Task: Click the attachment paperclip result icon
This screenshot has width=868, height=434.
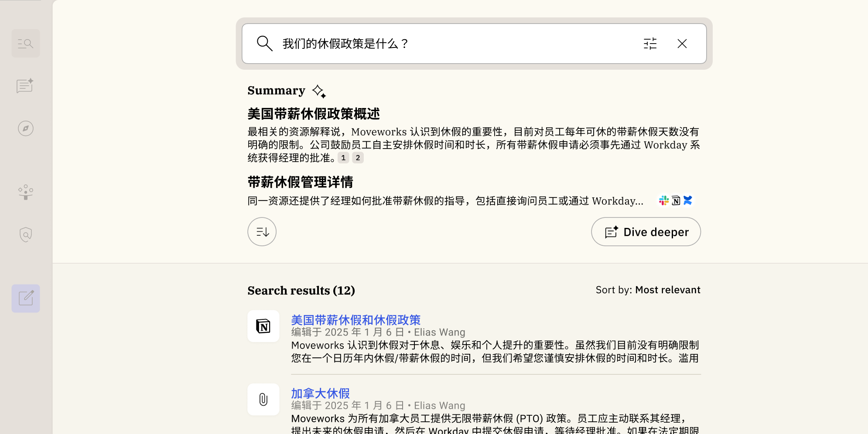Action: point(263,400)
